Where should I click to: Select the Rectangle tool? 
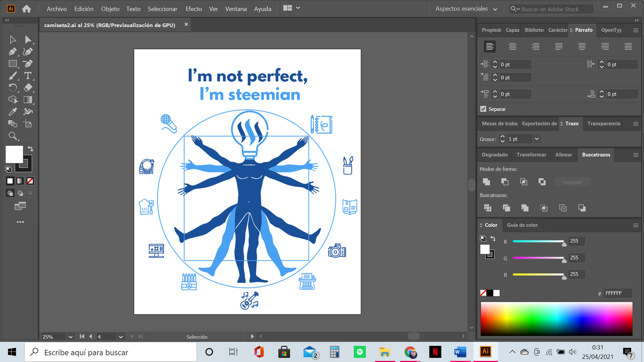click(x=13, y=64)
